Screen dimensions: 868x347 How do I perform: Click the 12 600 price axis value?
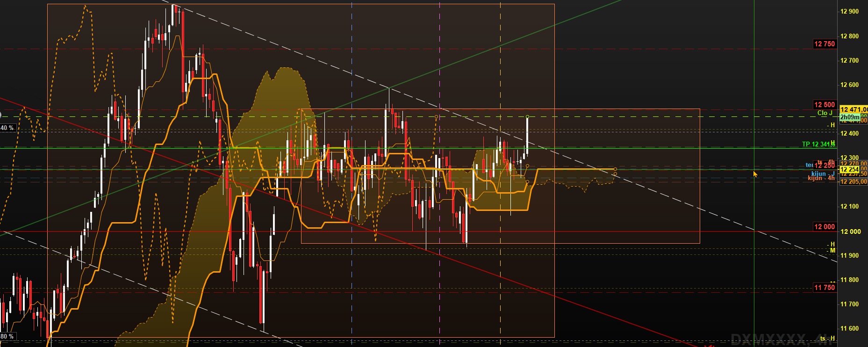[x=849, y=85]
